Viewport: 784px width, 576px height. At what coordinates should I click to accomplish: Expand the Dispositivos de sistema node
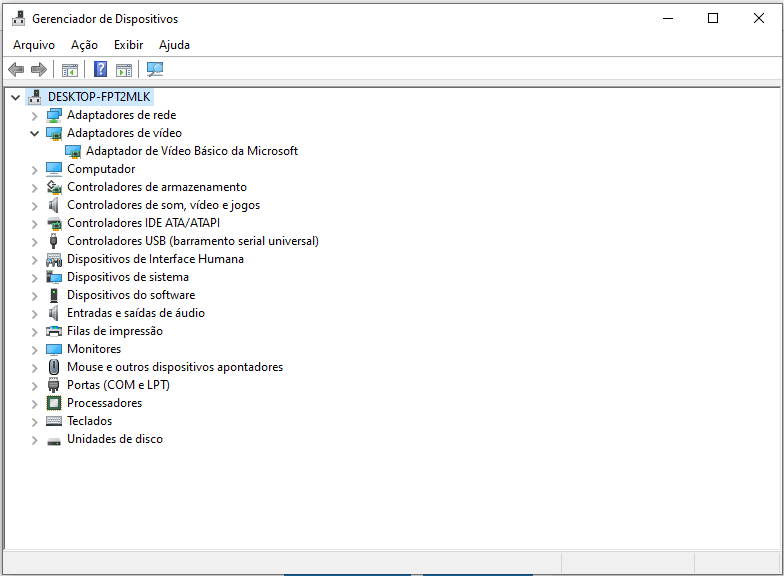coord(34,278)
